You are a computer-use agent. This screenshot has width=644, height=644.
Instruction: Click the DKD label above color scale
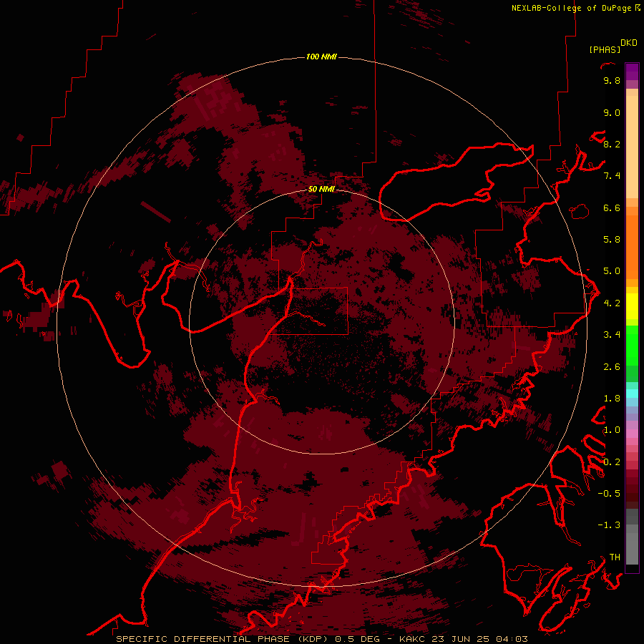629,43
